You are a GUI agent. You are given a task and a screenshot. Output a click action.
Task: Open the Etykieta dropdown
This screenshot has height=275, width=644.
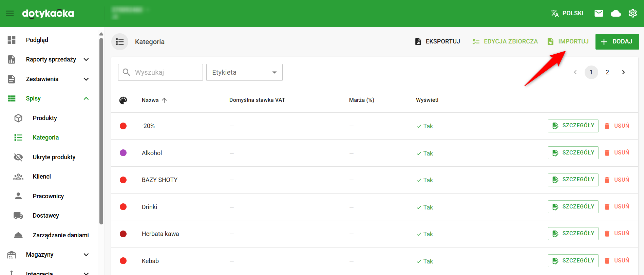244,72
